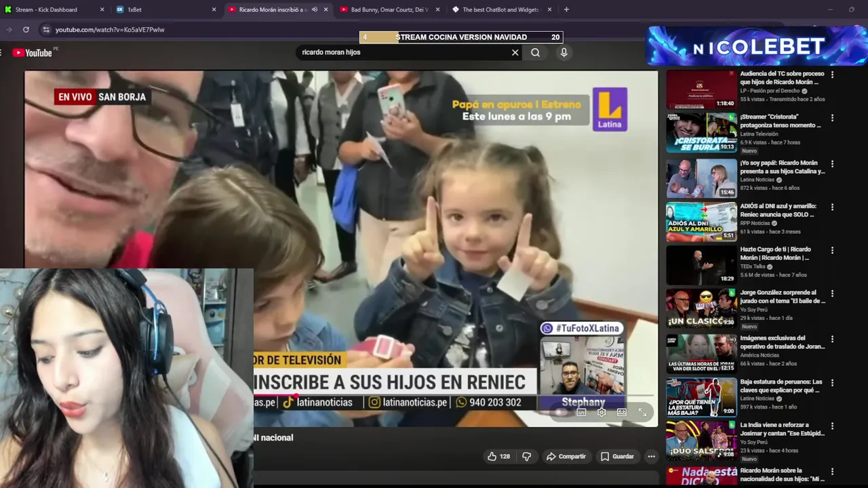868x488 pixels.
Task: Close the Bad Bunny, Omar Courtz tab
Action: (437, 9)
